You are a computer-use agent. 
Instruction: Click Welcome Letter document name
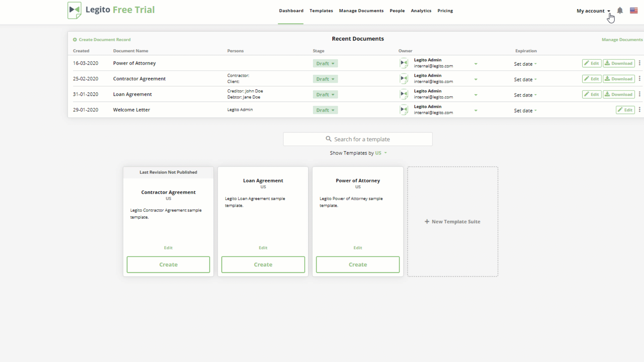131,110
